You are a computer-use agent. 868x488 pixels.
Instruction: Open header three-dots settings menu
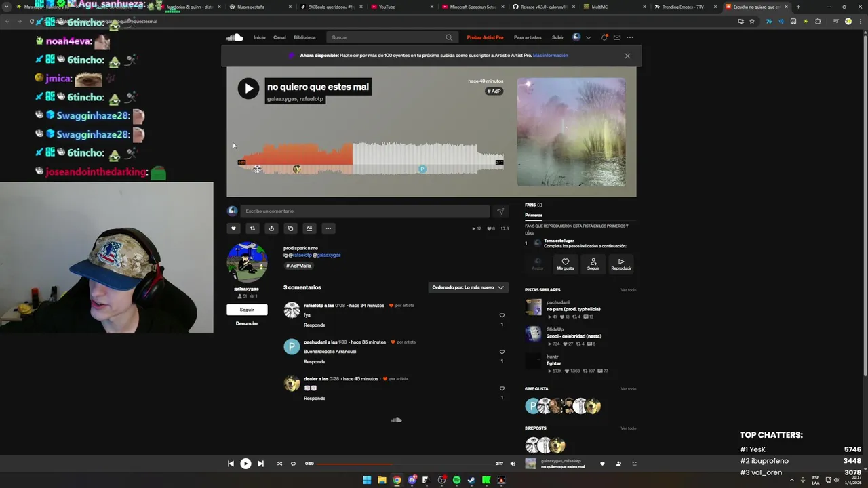pyautogui.click(x=630, y=37)
